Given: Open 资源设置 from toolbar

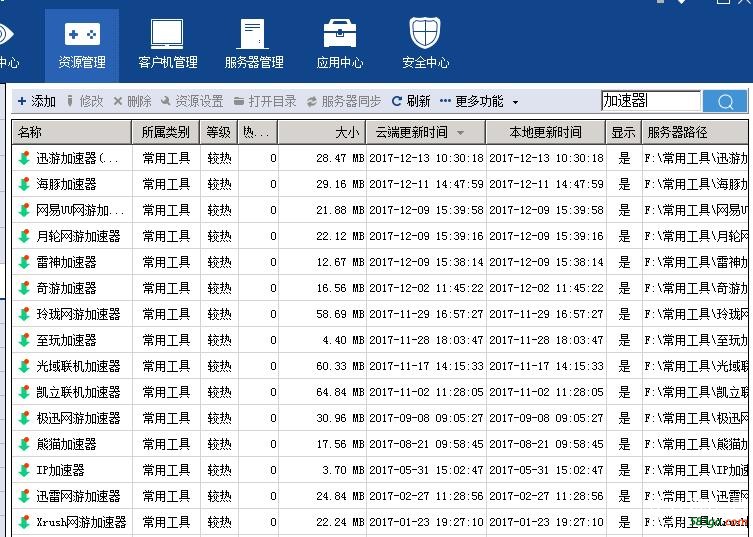Looking at the screenshot, I should tap(192, 101).
